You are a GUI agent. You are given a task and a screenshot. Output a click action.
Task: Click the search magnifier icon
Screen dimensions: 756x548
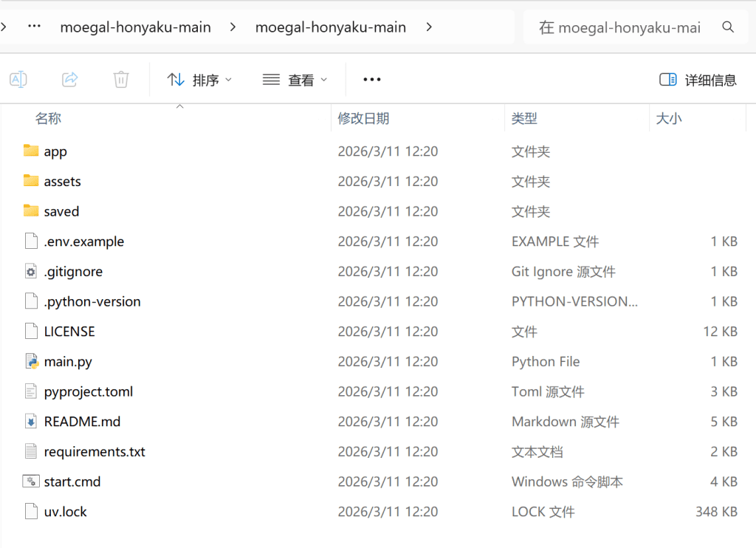728,27
